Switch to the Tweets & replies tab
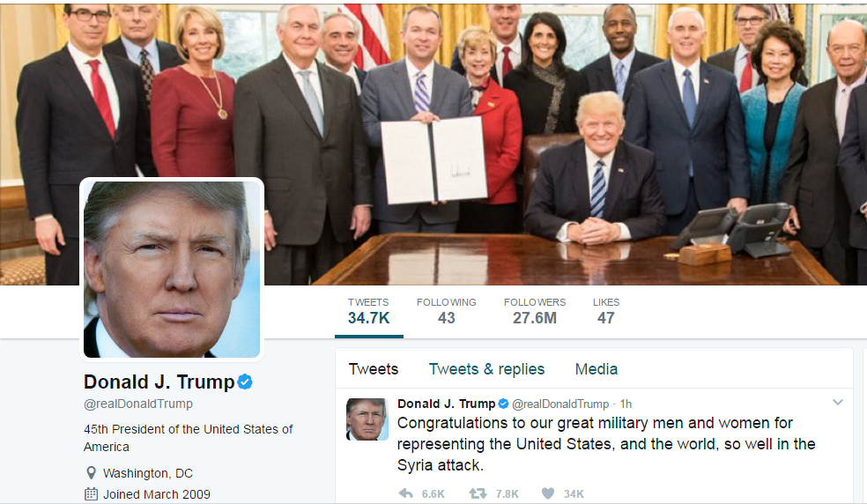Image resolution: width=867 pixels, height=504 pixels. pyautogui.click(x=486, y=369)
